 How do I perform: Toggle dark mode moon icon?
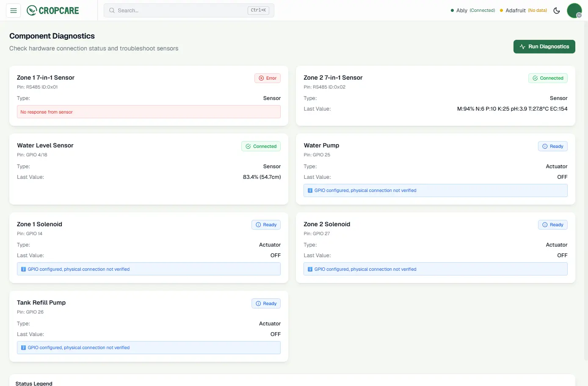point(557,11)
